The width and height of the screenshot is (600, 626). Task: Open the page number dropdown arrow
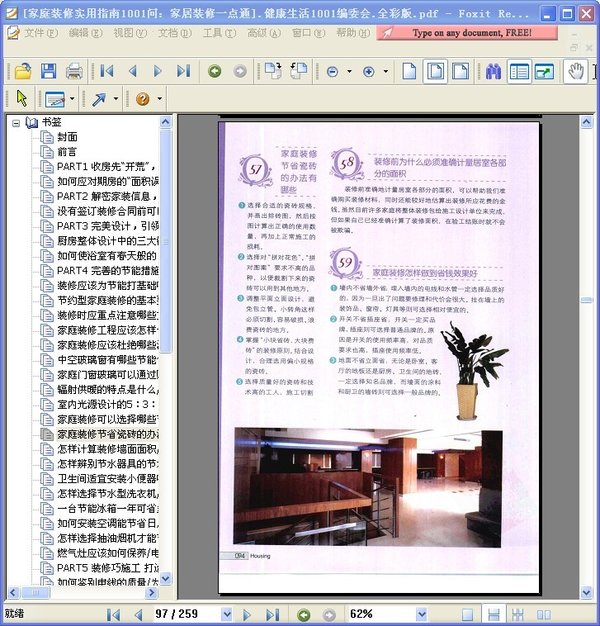227,614
